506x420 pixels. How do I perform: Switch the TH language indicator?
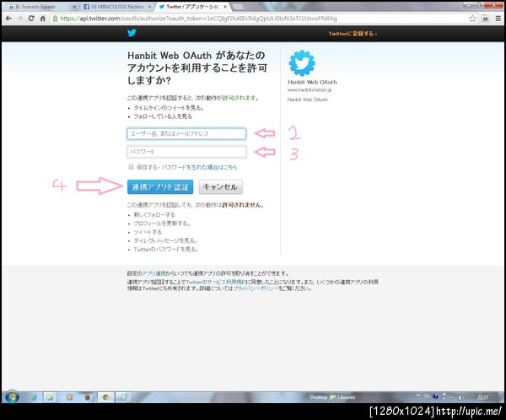[x=427, y=396]
